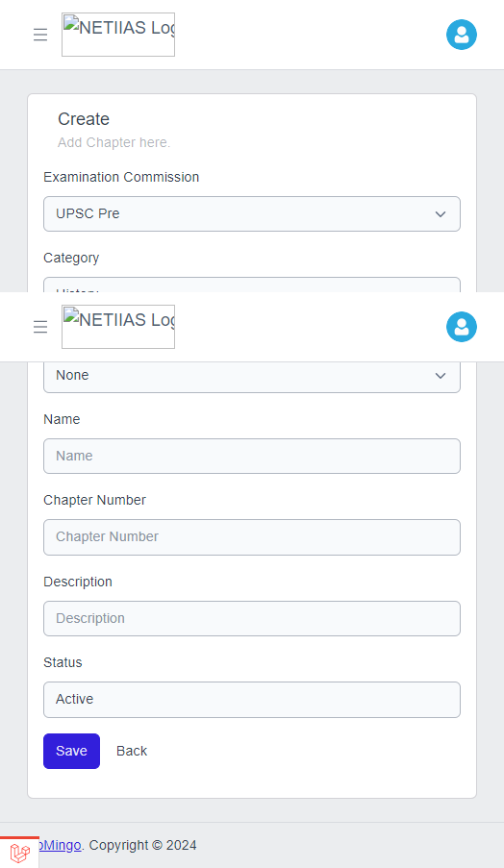Image resolution: width=504 pixels, height=868 pixels.
Task: Open the partially hidden Category dropdown
Action: pos(252,285)
